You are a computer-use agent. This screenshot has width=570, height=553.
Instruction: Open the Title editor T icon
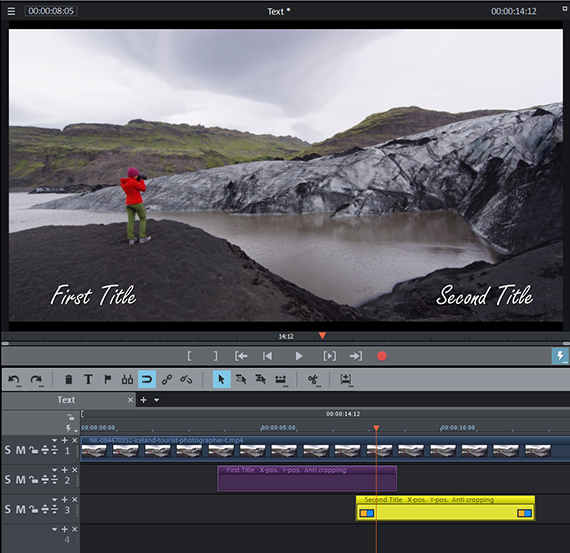click(88, 380)
